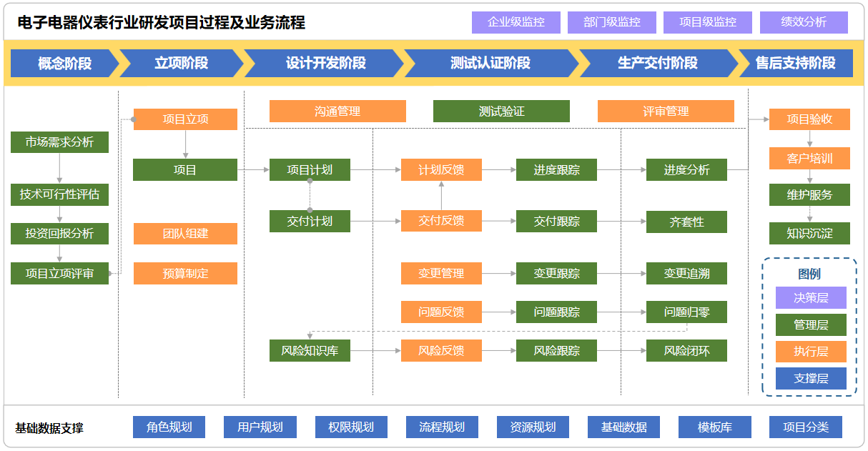The image size is (868, 451).
Task: Select the 项目立项 box
Action: [x=184, y=119]
